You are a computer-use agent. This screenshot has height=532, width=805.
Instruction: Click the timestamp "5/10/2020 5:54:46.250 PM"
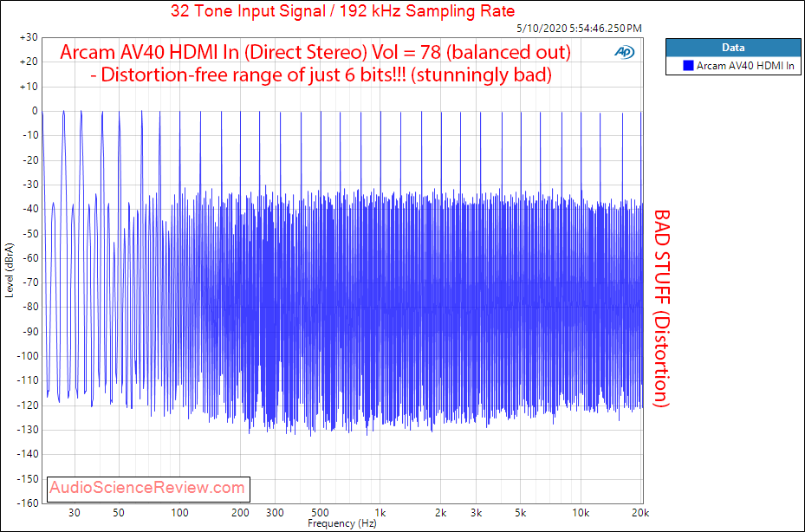[x=579, y=29]
